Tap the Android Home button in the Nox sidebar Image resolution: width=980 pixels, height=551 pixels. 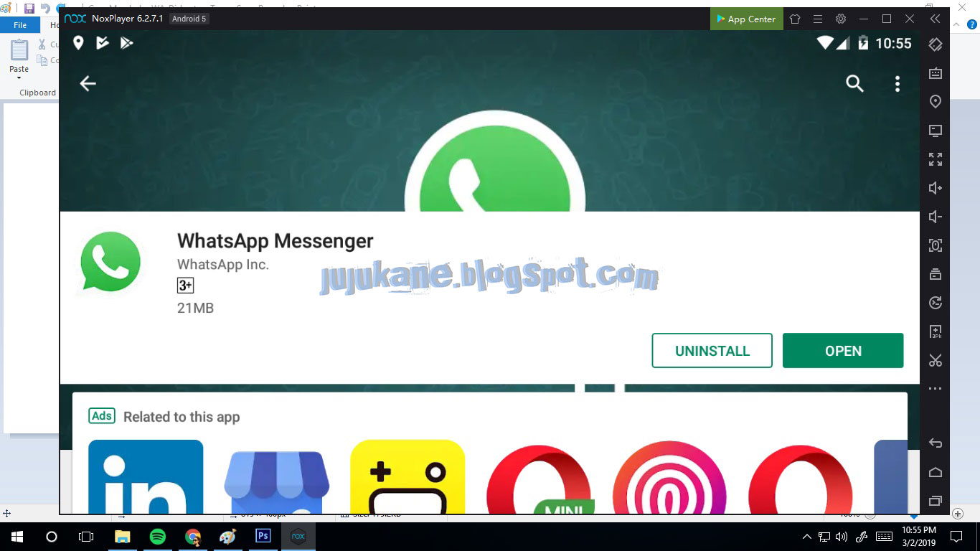coord(936,472)
